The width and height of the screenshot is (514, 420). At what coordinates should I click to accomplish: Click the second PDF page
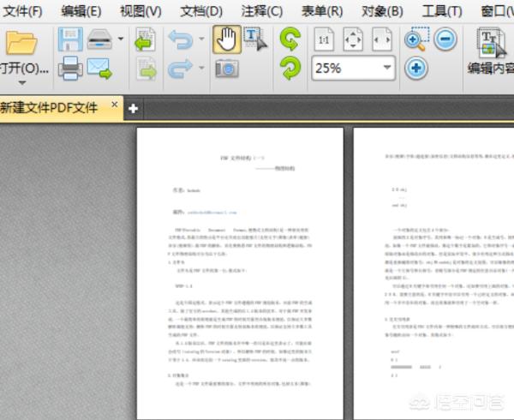pos(433,273)
